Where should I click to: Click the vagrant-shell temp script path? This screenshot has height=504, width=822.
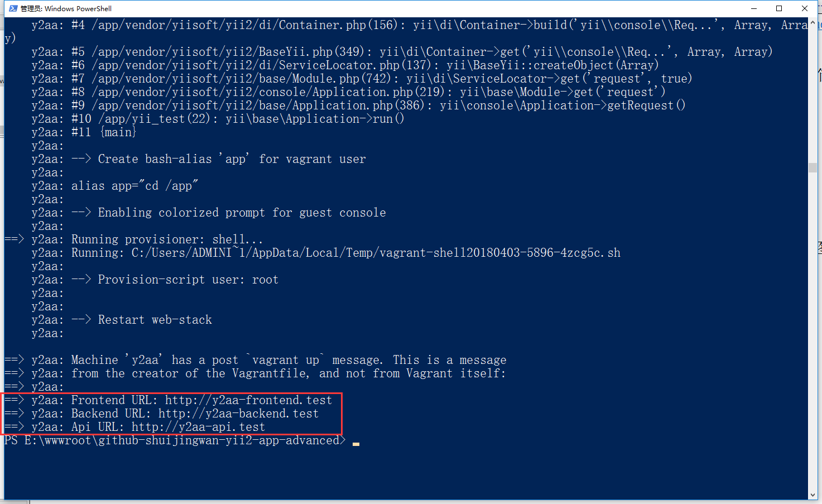click(x=376, y=253)
